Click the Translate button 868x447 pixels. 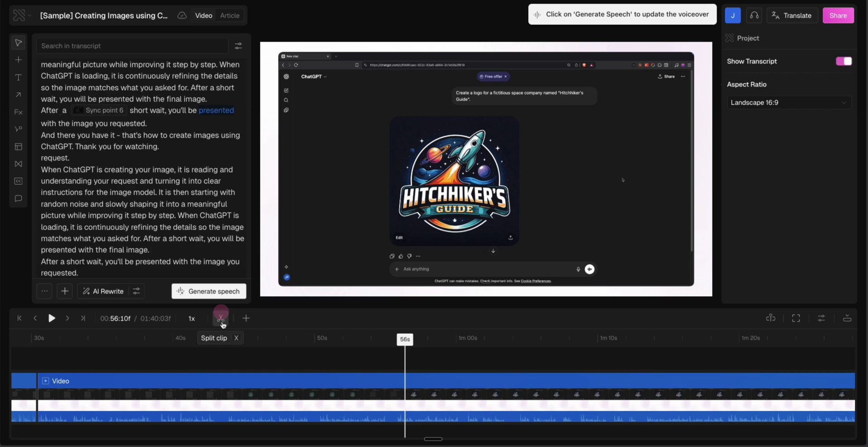click(792, 15)
